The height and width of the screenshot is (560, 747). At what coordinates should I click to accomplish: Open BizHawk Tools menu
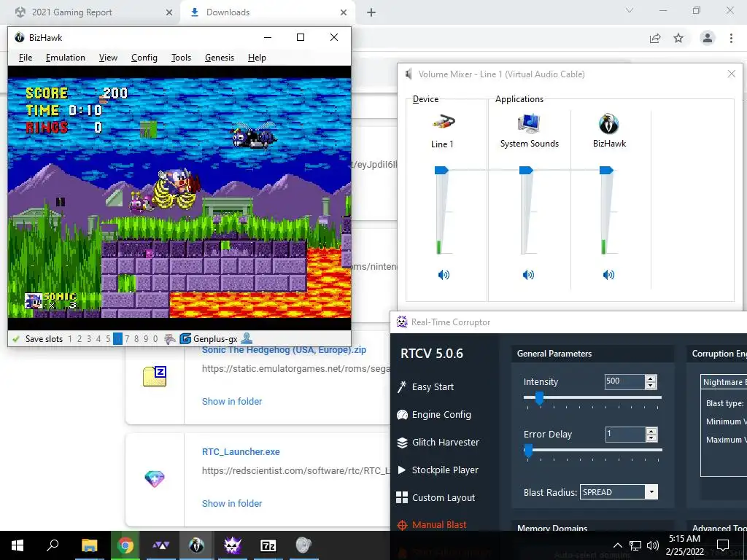pyautogui.click(x=182, y=58)
